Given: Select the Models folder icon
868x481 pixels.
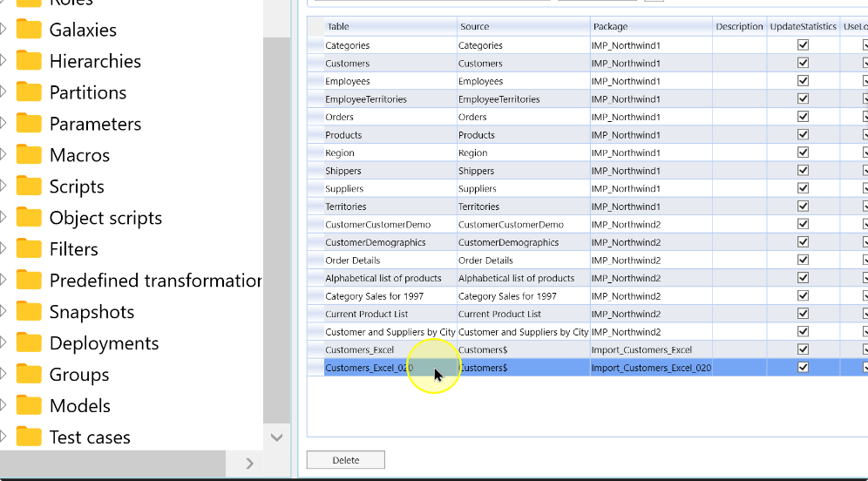Looking at the screenshot, I should 29,406.
